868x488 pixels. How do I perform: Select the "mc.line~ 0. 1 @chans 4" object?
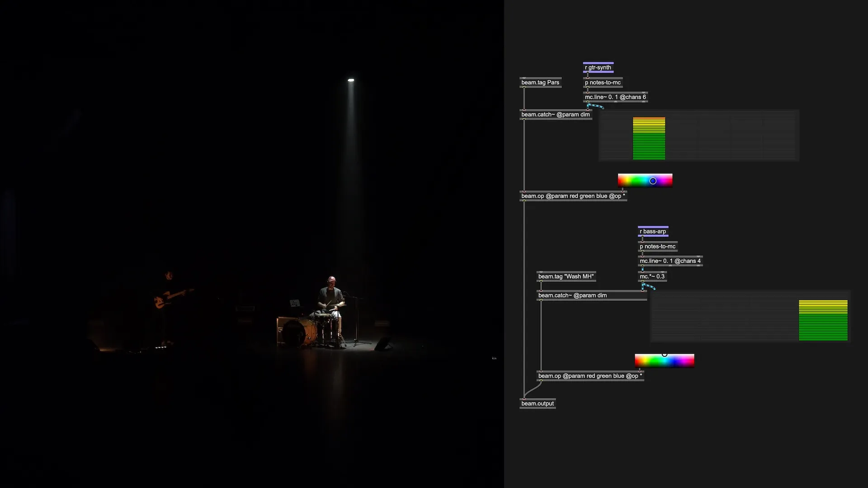pos(670,261)
